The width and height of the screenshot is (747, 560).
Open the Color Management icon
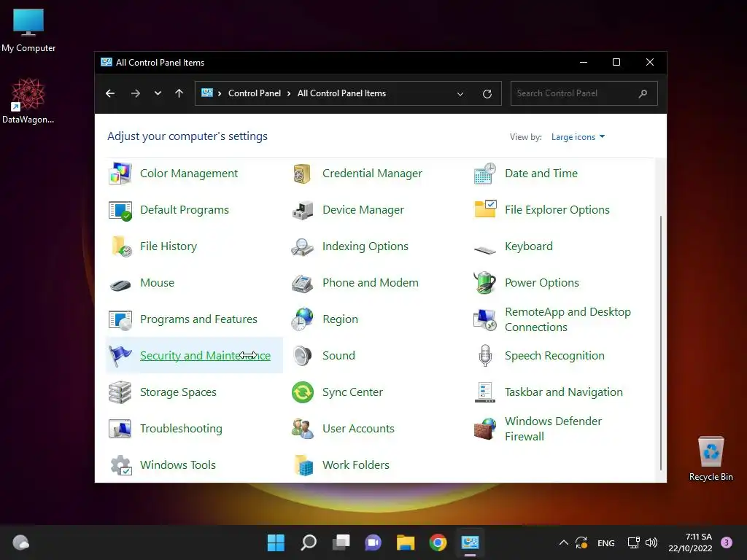pyautogui.click(x=120, y=174)
